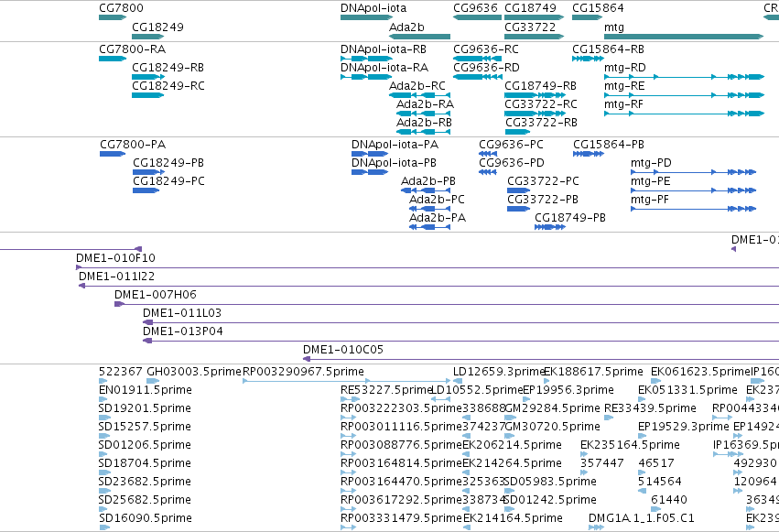The image size is (779, 532).
Task: Select the CG33722 gene label
Action: point(530,27)
